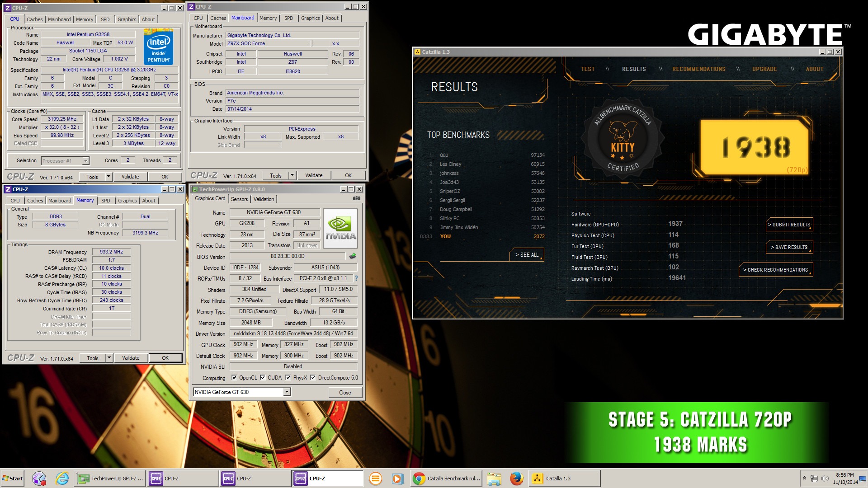This screenshot has width=868, height=488.
Task: Open Tools dropdown arrow in Mainboard window
Action: tap(292, 175)
